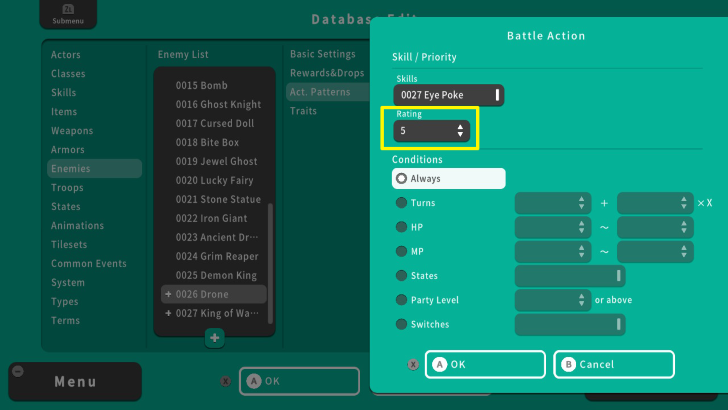Select the Turns condition radio
Image resolution: width=728 pixels, height=410 pixels.
click(401, 203)
